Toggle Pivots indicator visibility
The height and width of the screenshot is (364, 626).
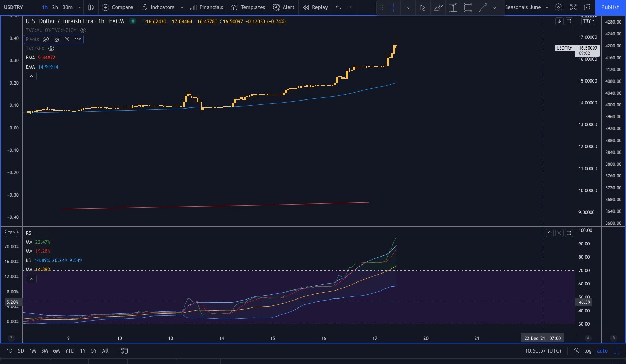tap(46, 39)
